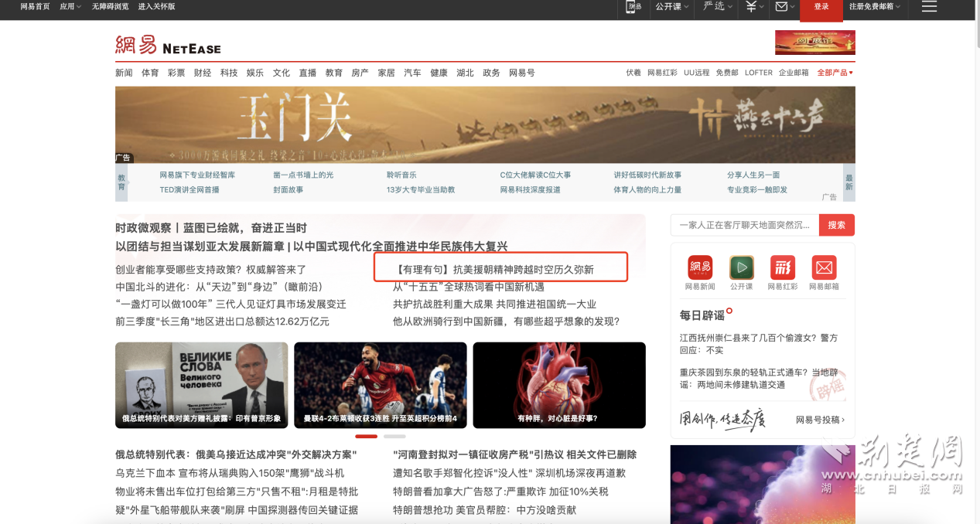Go to the 科技 navigation section
This screenshot has width=980, height=524.
229,73
